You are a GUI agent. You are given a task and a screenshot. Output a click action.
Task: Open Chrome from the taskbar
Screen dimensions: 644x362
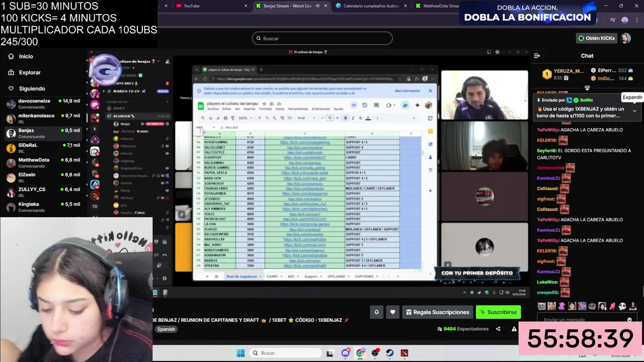pyautogui.click(x=360, y=353)
